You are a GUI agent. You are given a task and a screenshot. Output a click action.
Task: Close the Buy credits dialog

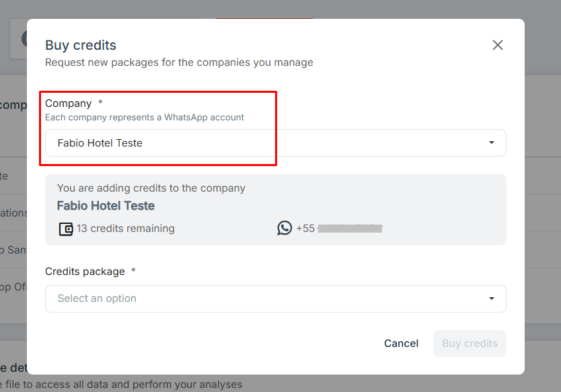tap(497, 45)
